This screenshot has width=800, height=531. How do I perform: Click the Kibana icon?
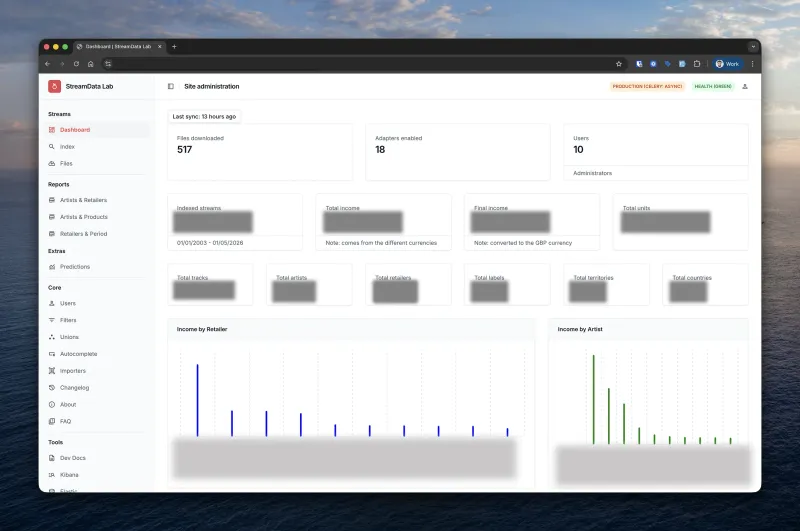(x=52, y=474)
